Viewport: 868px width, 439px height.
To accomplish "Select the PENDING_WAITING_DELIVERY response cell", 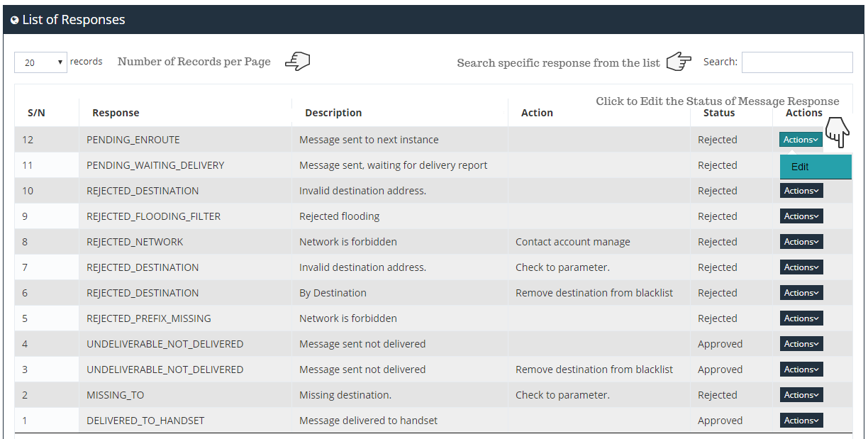I will point(155,165).
